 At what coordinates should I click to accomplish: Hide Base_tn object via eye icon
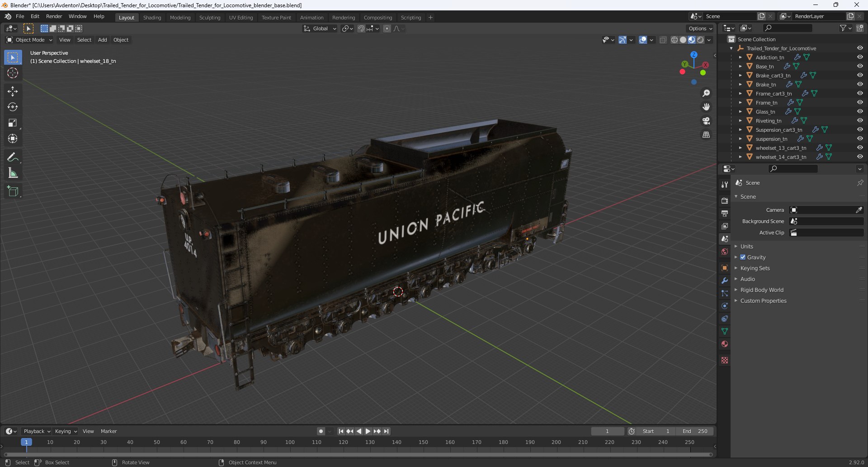point(860,66)
